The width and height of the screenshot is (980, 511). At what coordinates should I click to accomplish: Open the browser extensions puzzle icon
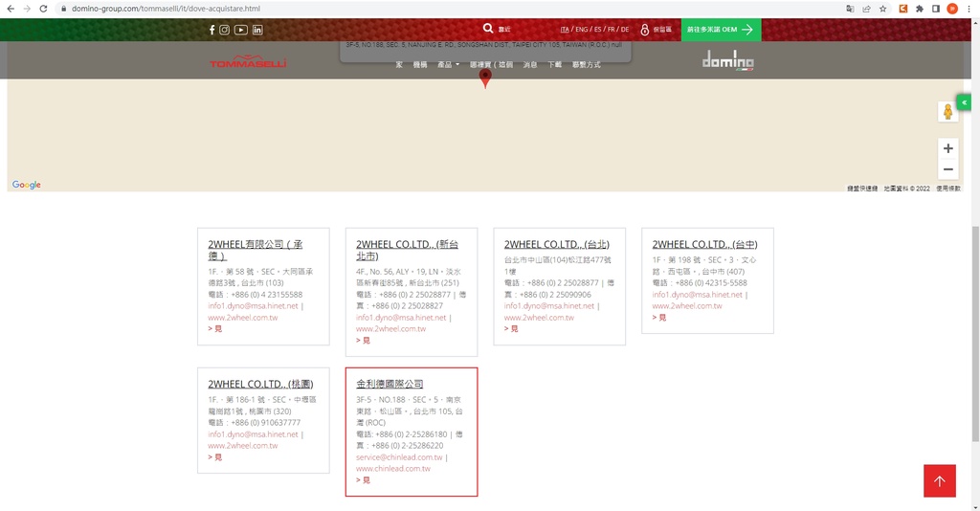(x=919, y=9)
